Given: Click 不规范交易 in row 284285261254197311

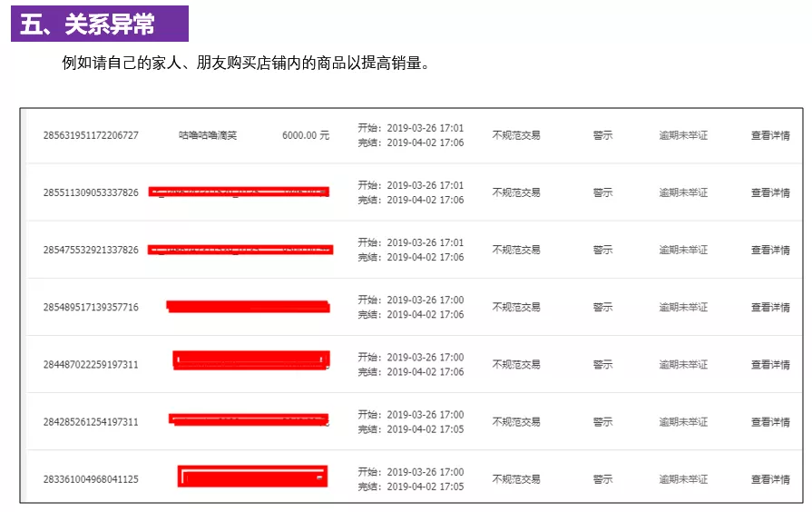Looking at the screenshot, I should (516, 422).
